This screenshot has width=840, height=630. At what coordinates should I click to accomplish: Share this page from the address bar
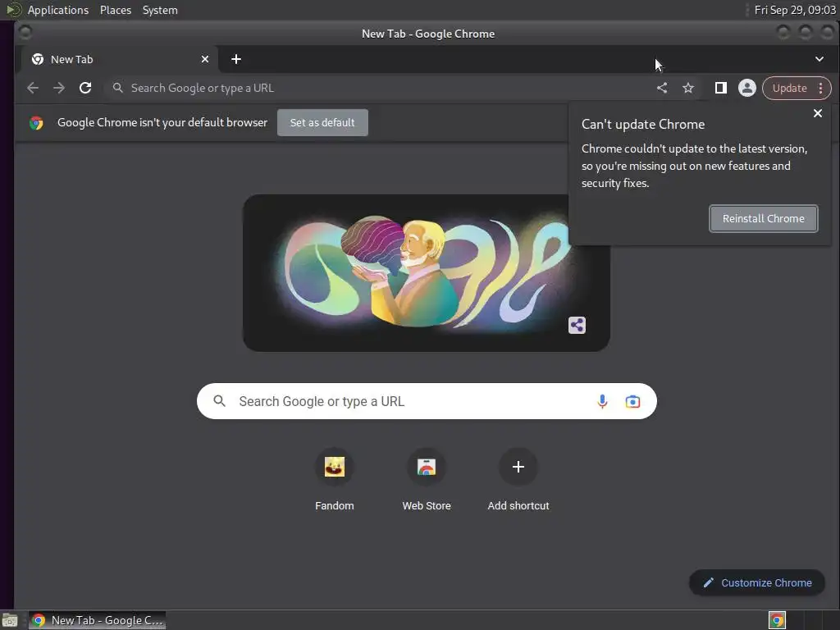662,88
